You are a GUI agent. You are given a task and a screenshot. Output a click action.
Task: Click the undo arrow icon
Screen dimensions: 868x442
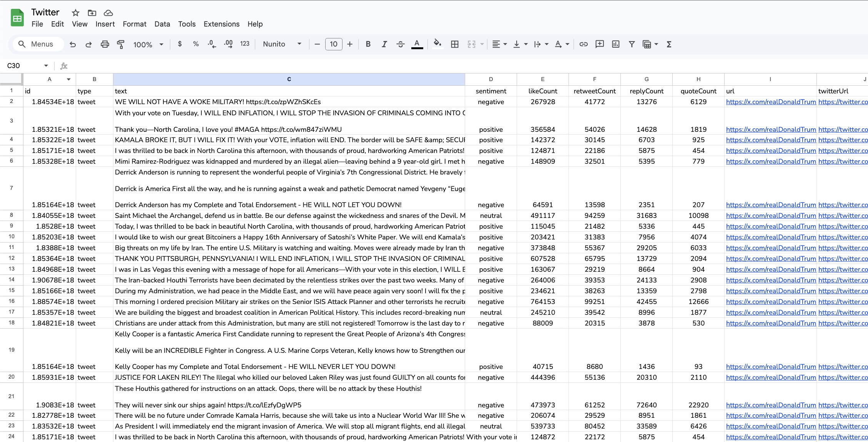coord(73,44)
